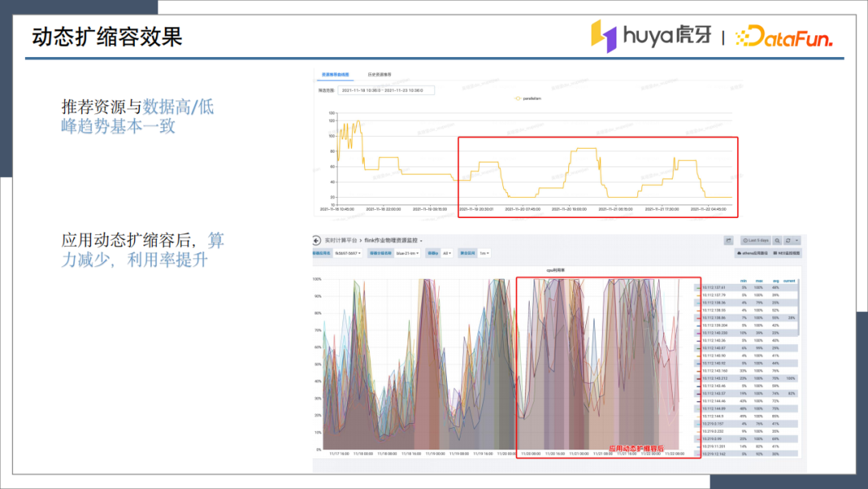Toggle series 10.112.143.57 in legend
Viewport: 868px width, 489px height.
point(714,393)
